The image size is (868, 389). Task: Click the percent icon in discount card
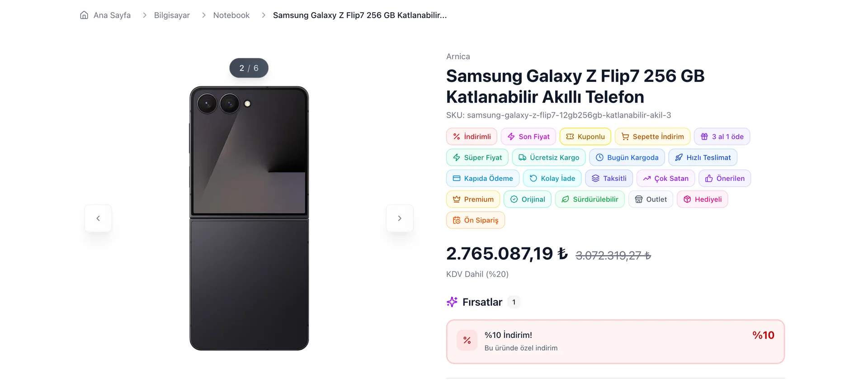click(x=467, y=341)
